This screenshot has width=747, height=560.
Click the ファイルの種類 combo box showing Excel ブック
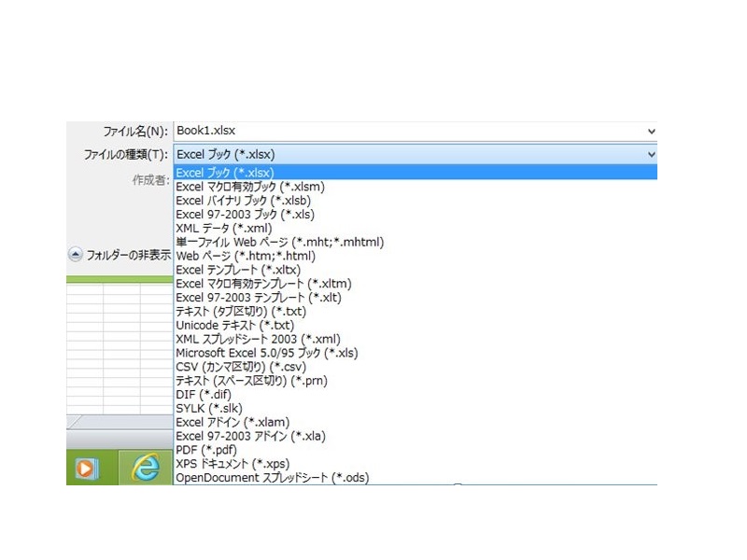click(x=415, y=154)
